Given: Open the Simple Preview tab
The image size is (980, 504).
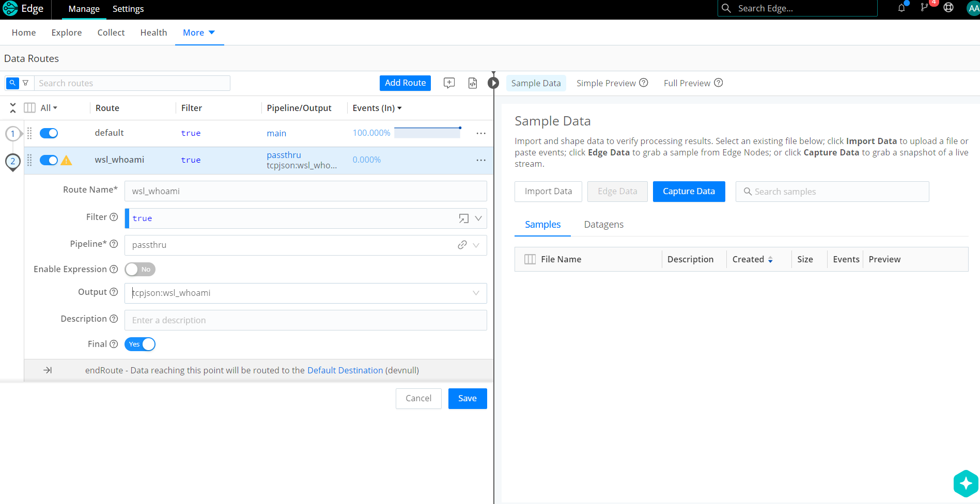Looking at the screenshot, I should pos(606,83).
